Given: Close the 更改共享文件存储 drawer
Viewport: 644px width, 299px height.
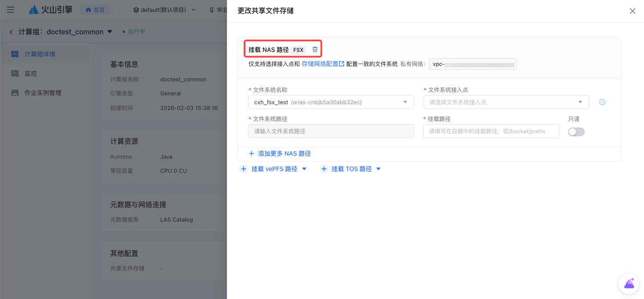Looking at the screenshot, I should coord(632,11).
